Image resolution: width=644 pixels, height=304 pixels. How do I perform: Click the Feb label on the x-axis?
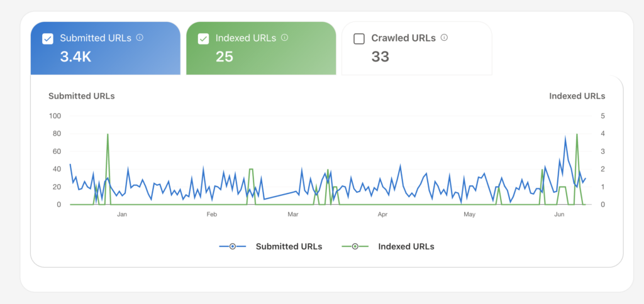pos(211,215)
